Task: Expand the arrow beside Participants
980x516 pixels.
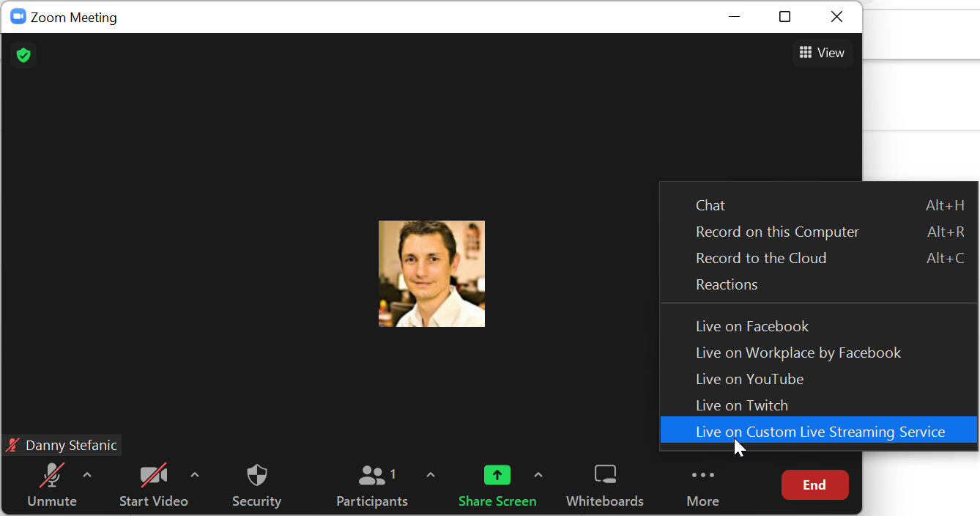Action: (431, 475)
